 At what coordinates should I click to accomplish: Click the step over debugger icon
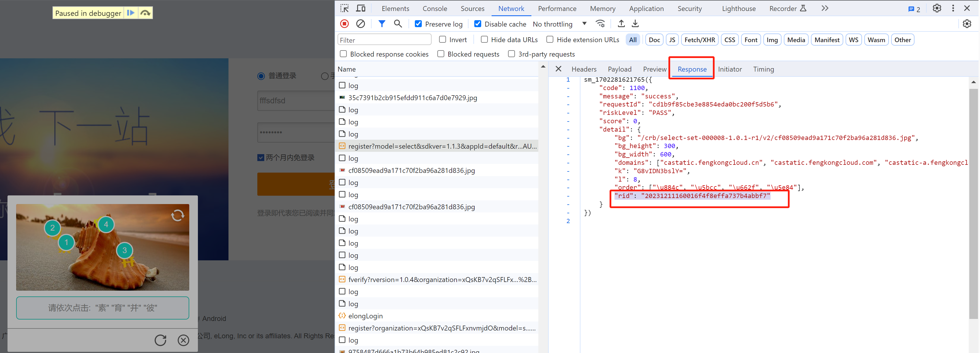click(x=145, y=12)
